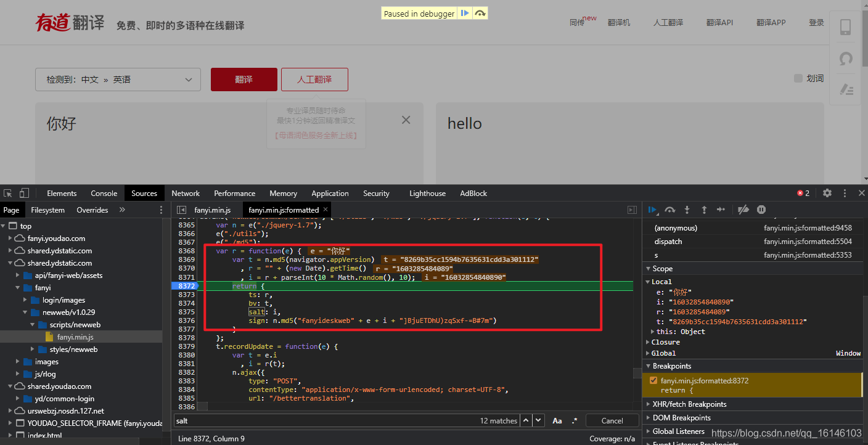Toggle the device toolbar icon
This screenshot has height=445, width=868.
(x=24, y=193)
